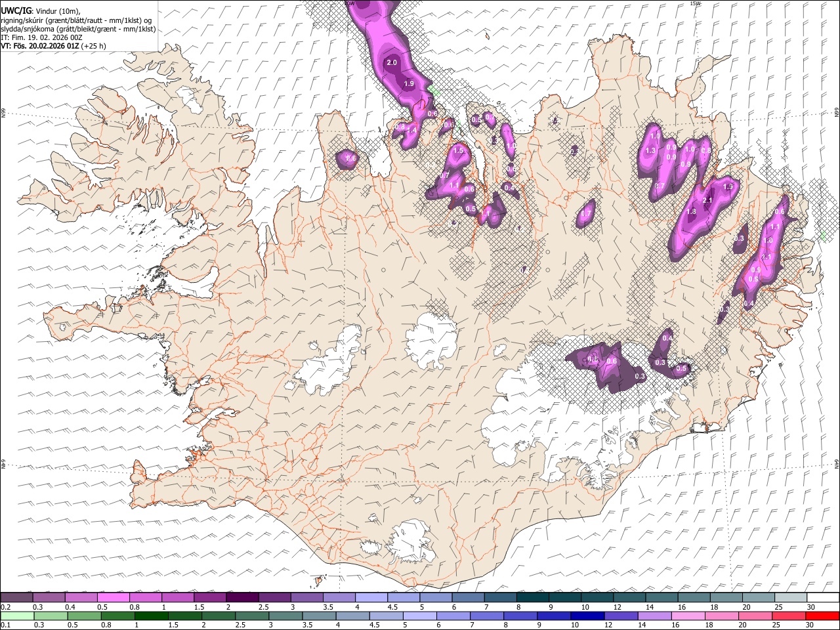Click the upper legend swatch between 4 and 4.5
Image resolution: width=840 pixels, height=630 pixels.
[x=371, y=597]
